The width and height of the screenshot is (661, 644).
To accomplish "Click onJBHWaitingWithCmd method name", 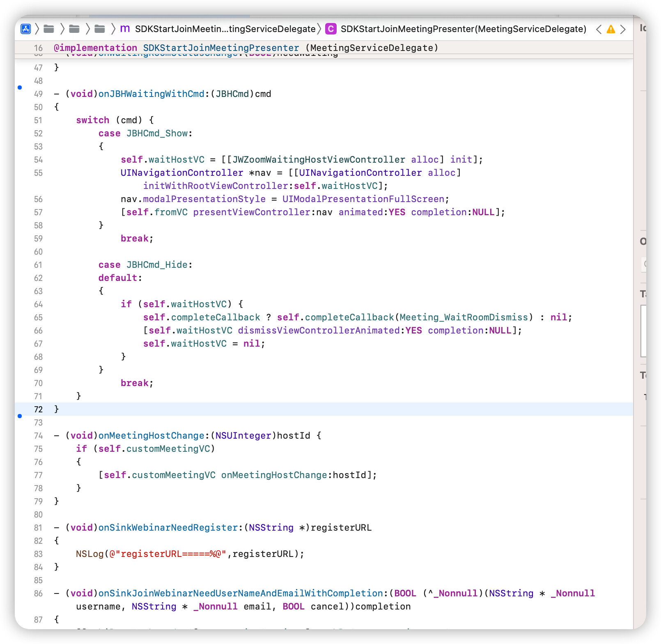I will pyautogui.click(x=151, y=94).
